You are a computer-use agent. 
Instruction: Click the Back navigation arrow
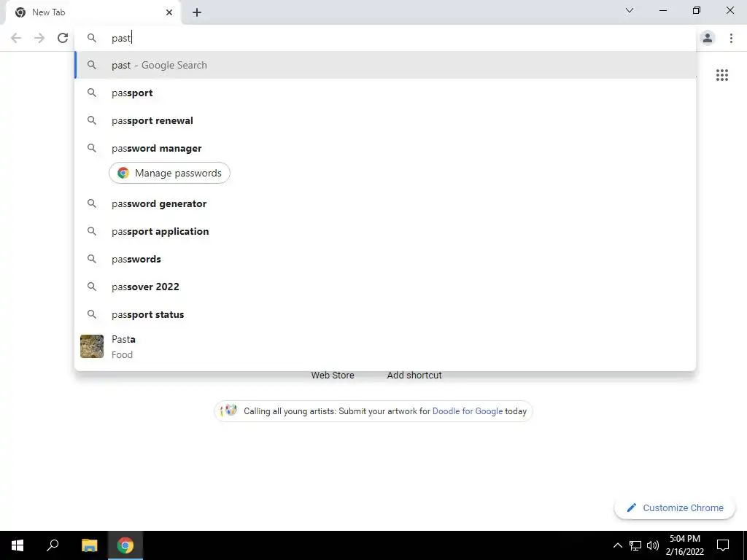coord(16,38)
